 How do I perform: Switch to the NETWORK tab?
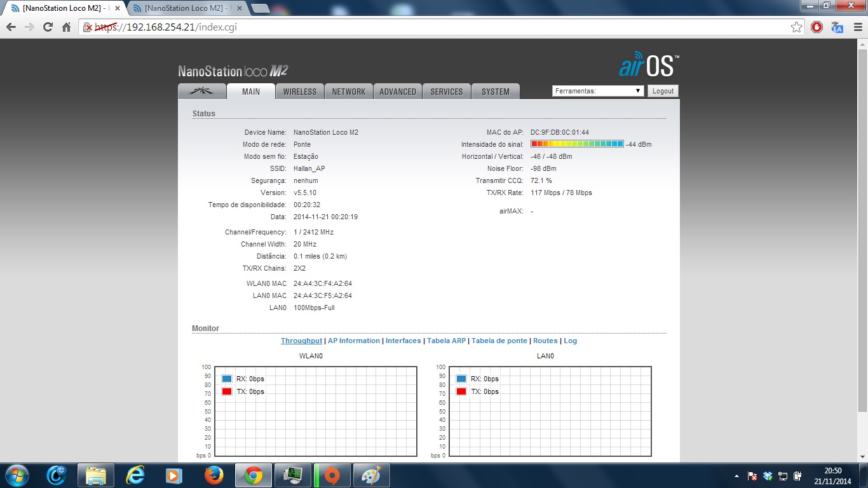(349, 91)
